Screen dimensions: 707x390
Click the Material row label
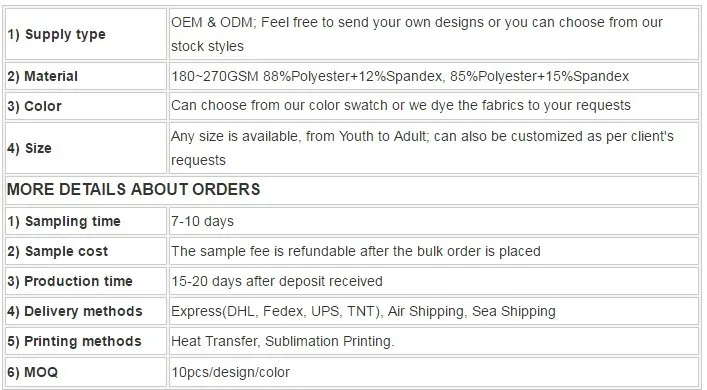pyautogui.click(x=42, y=76)
